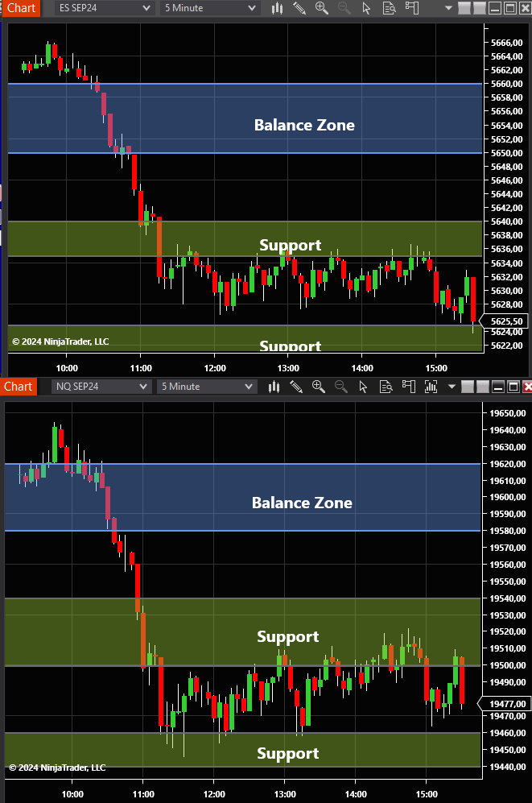Click 19620,00 price label on NQ axis
The height and width of the screenshot is (803, 532).
[x=507, y=464]
